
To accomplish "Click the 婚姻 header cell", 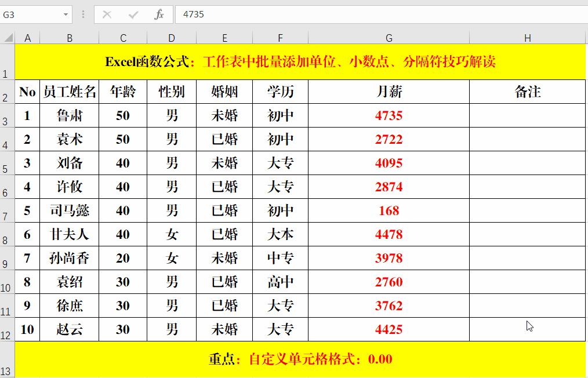I will click(224, 92).
